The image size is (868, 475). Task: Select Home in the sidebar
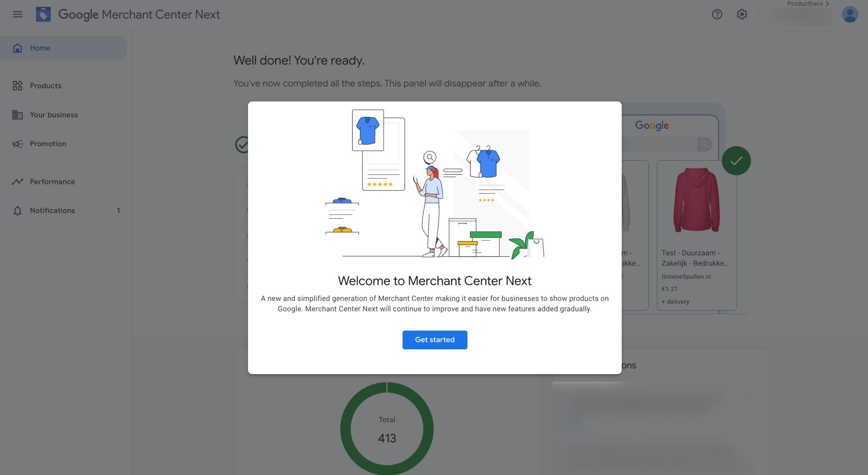tap(63, 48)
